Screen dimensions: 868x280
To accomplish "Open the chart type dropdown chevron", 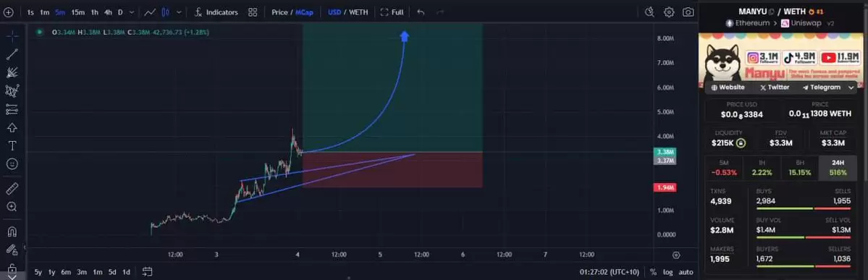I will (179, 12).
